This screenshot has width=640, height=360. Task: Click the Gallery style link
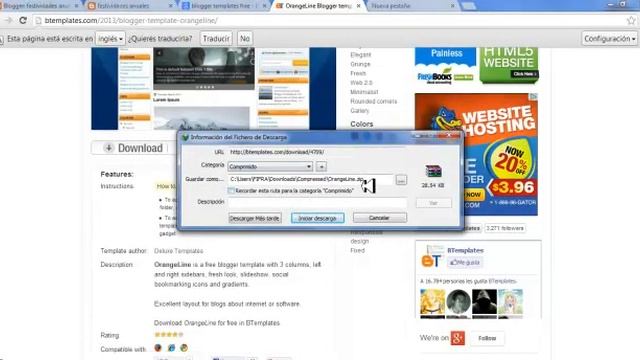[360, 111]
